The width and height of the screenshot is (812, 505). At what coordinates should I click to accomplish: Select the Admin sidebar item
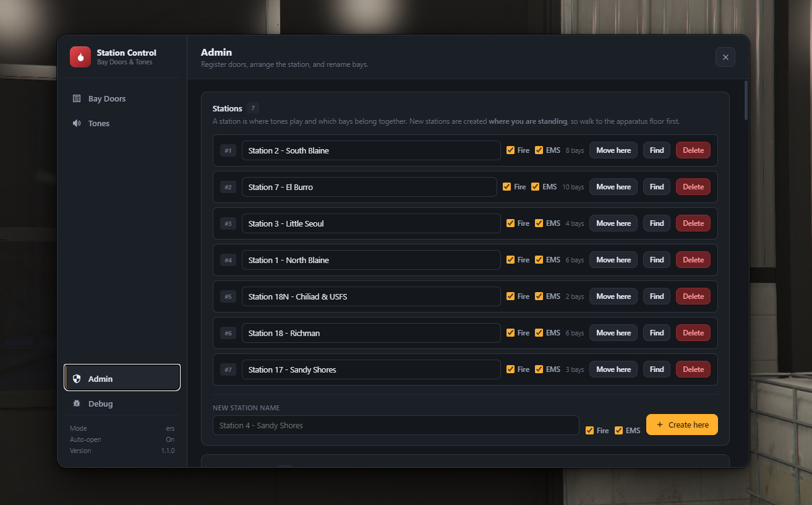tap(122, 378)
